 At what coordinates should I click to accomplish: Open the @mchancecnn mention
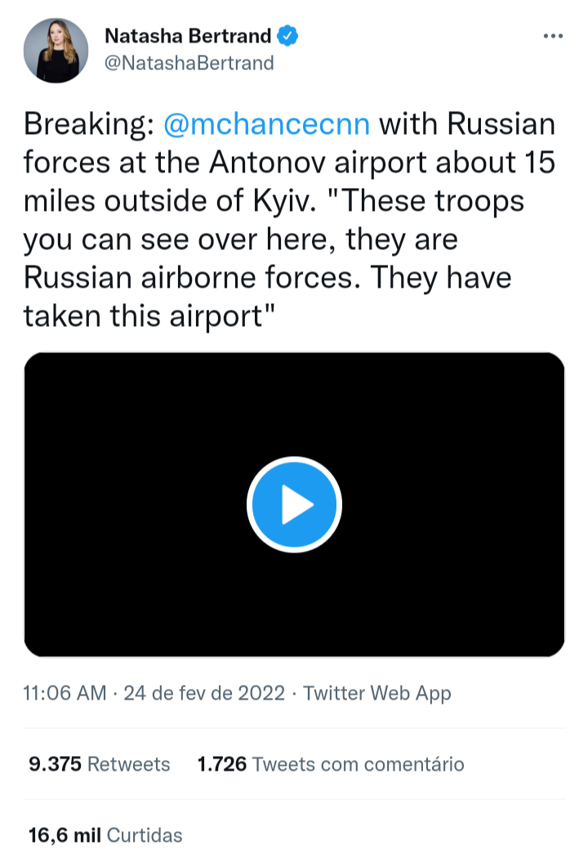click(x=267, y=124)
